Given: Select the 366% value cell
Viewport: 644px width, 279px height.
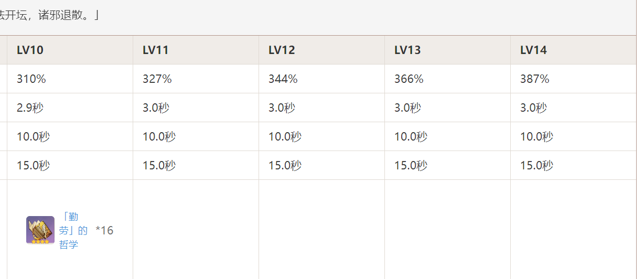Looking at the screenshot, I should tap(409, 79).
